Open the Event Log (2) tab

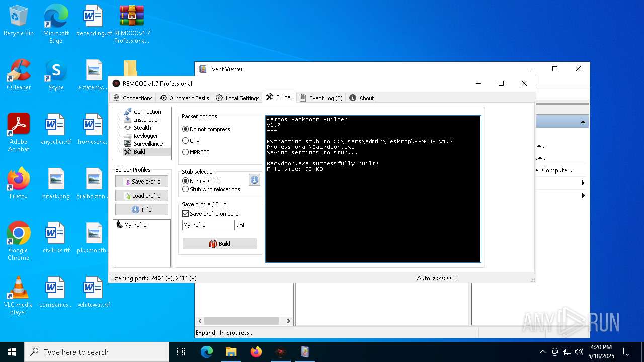[x=321, y=98]
